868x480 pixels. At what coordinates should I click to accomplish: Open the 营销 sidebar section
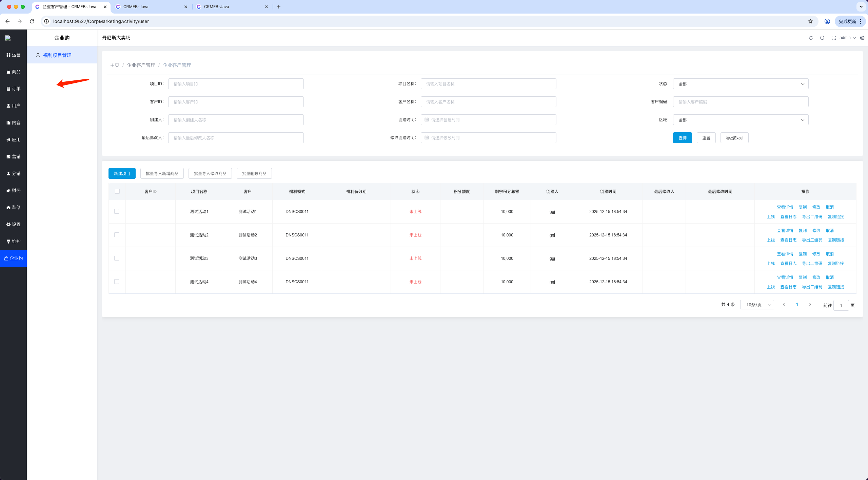coord(14,156)
